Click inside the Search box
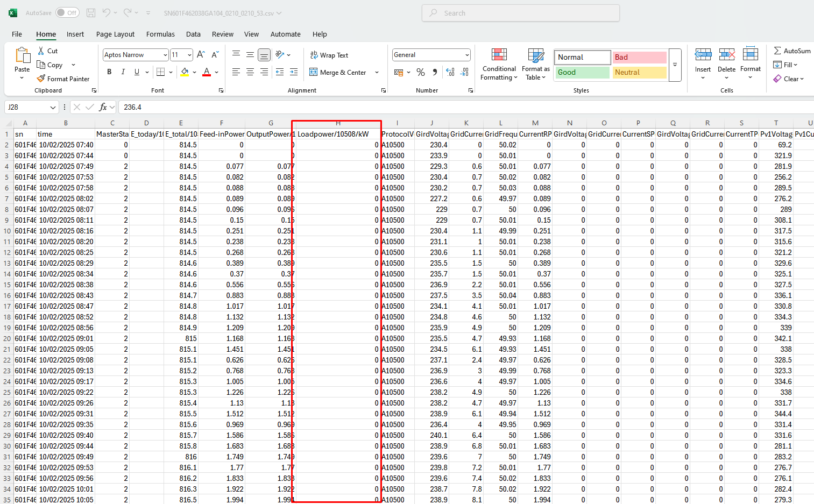814x504 pixels. (x=521, y=13)
